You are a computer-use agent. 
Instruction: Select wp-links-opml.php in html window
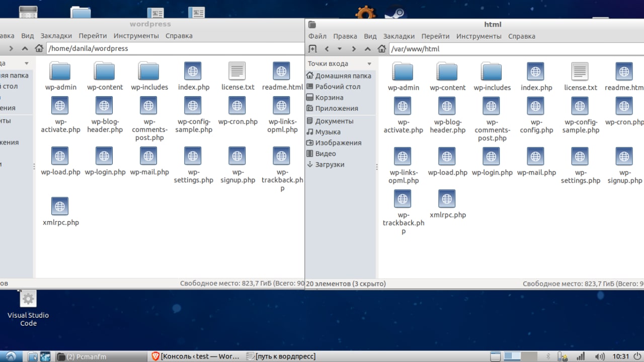point(403,166)
